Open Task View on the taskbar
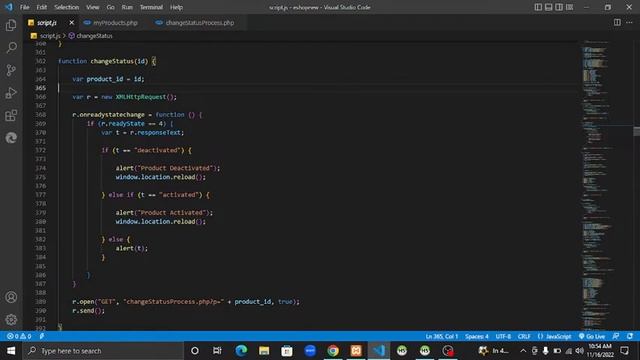 click(x=217, y=351)
